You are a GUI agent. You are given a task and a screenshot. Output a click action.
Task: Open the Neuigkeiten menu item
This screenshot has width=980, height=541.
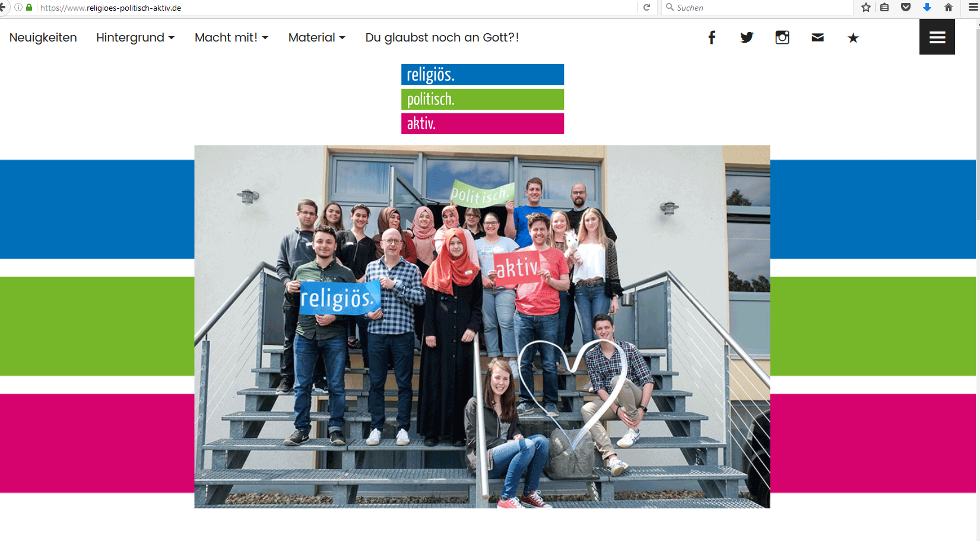(x=43, y=37)
